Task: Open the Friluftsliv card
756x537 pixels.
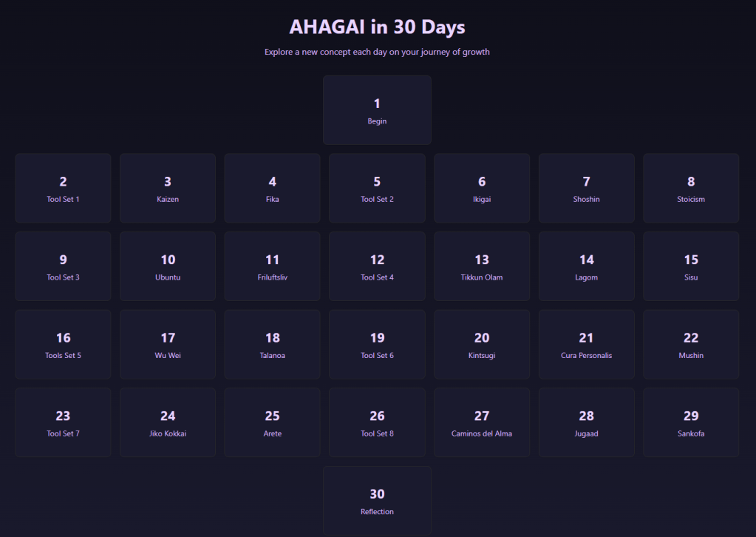Action: pyautogui.click(x=272, y=267)
